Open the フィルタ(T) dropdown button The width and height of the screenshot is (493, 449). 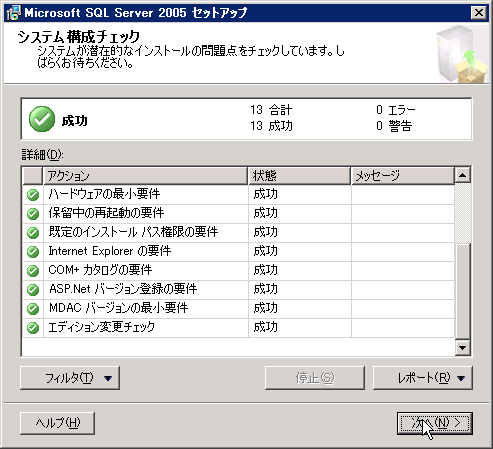coord(70,378)
